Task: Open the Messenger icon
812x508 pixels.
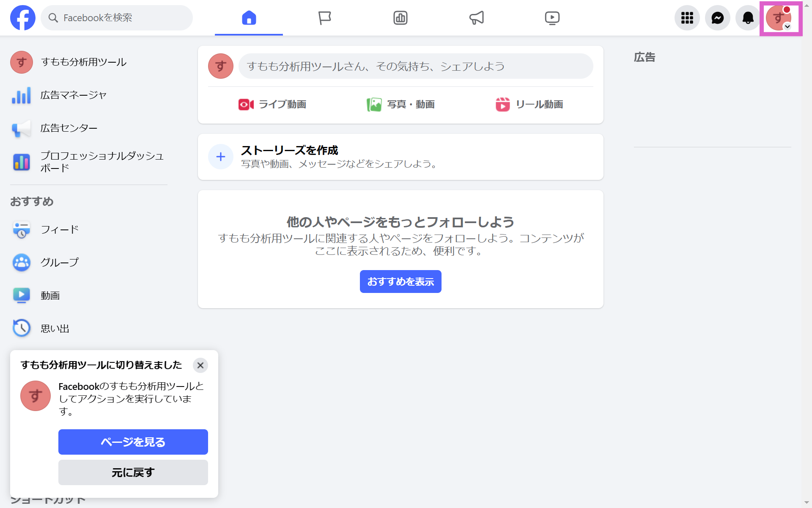Action: pyautogui.click(x=717, y=18)
